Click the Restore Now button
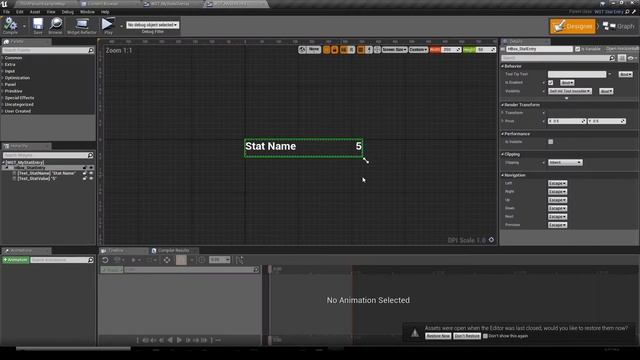Image resolution: width=640 pixels, height=360 pixels. click(x=438, y=336)
